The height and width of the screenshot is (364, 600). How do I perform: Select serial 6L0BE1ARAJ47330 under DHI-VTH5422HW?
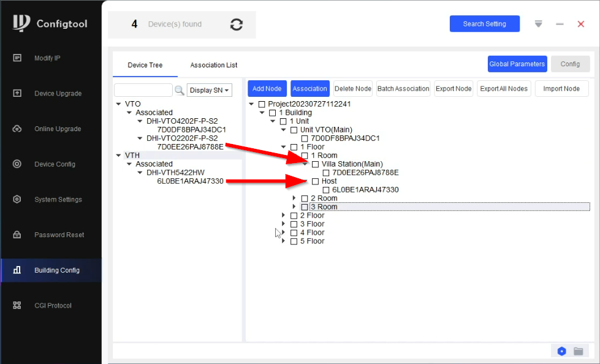(190, 181)
